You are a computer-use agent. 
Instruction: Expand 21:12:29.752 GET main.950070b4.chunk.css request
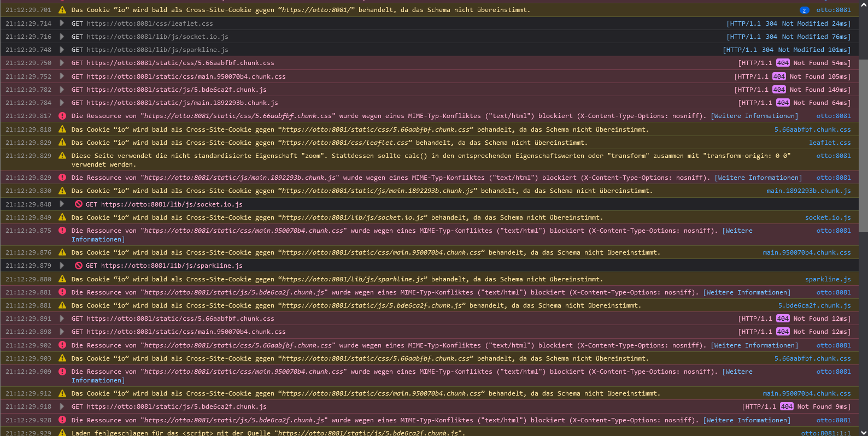(62, 76)
